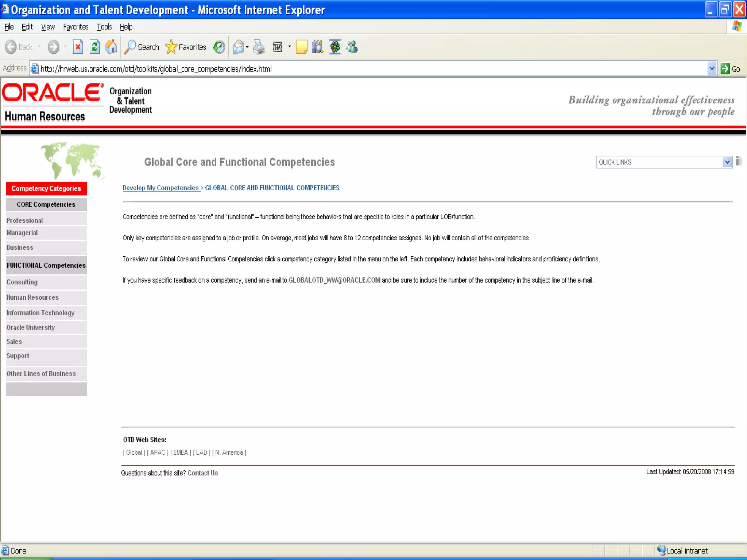Open the EMEA web site link
747x560 pixels.
(181, 453)
